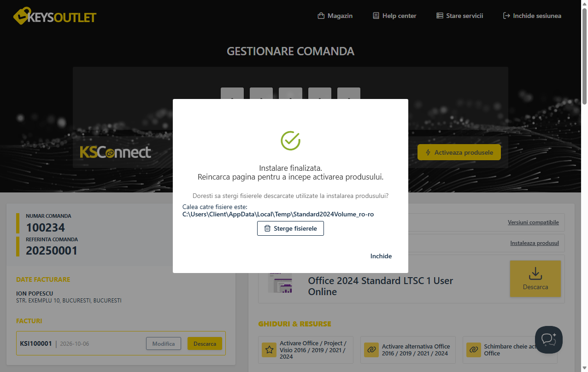Click the file path text Standard2024Volume_ro-ro
Viewport: 588px width, 372px height.
278,214
